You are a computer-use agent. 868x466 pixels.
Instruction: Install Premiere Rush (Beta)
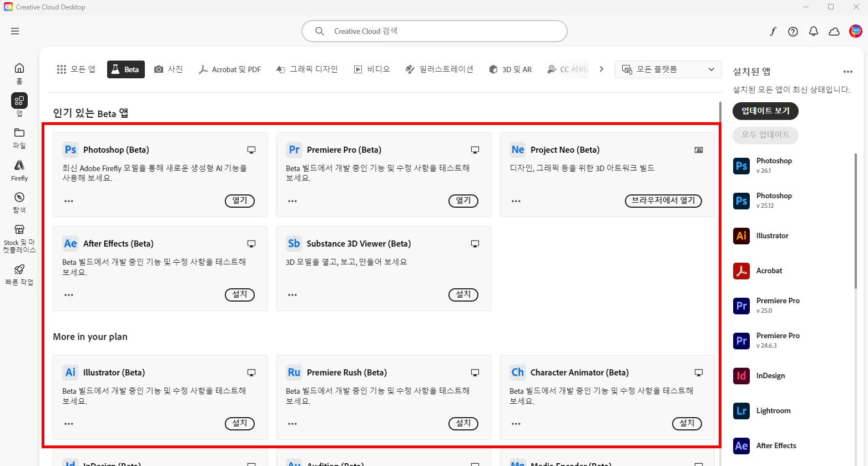tap(463, 423)
